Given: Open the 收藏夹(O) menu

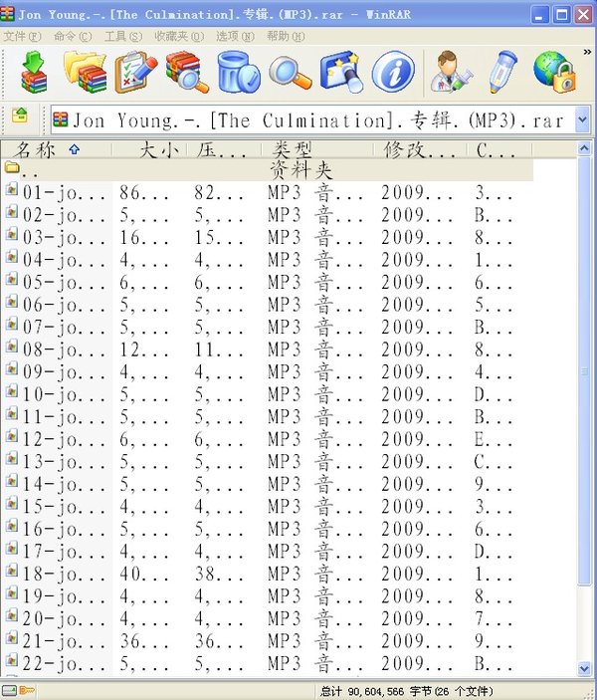Looking at the screenshot, I should click(179, 36).
